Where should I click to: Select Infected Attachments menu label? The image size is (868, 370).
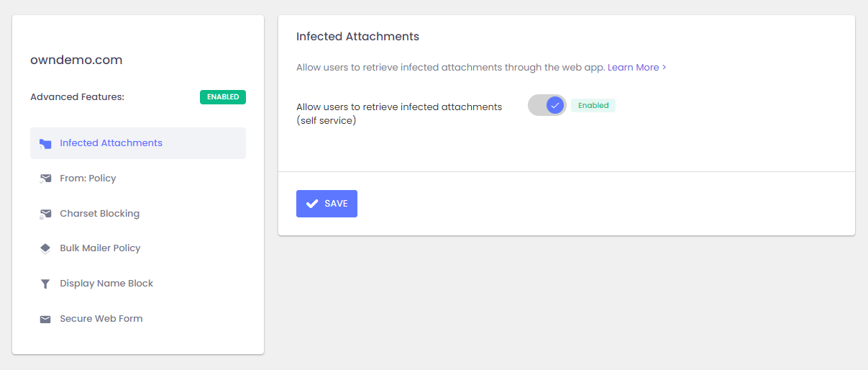click(x=111, y=143)
